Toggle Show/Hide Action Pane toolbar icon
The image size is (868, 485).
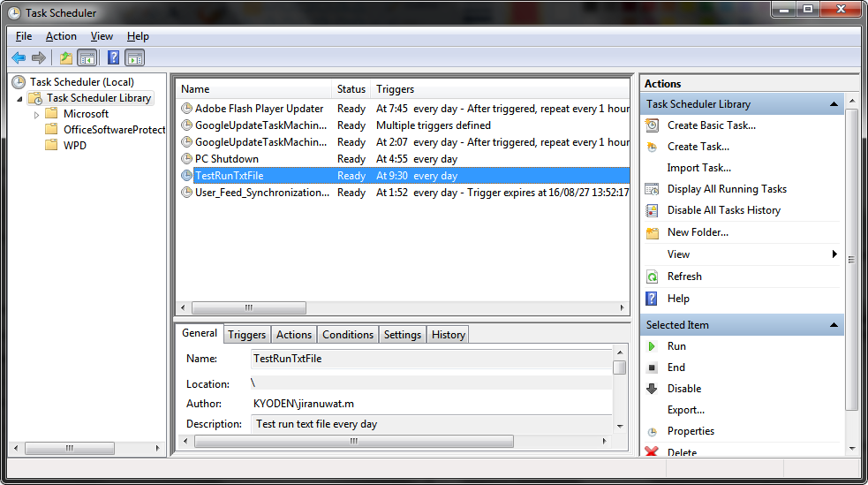pyautogui.click(x=134, y=57)
